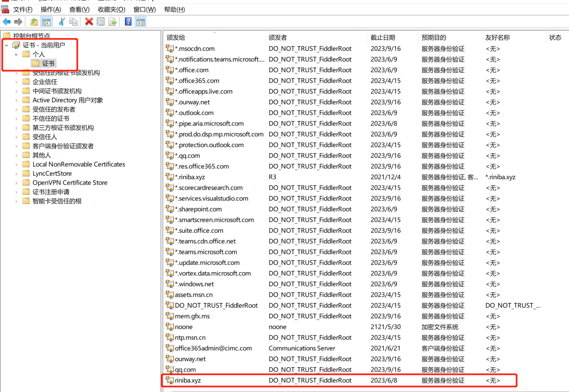Go up one level with the folder icon
The image size is (569, 392).
(x=34, y=22)
